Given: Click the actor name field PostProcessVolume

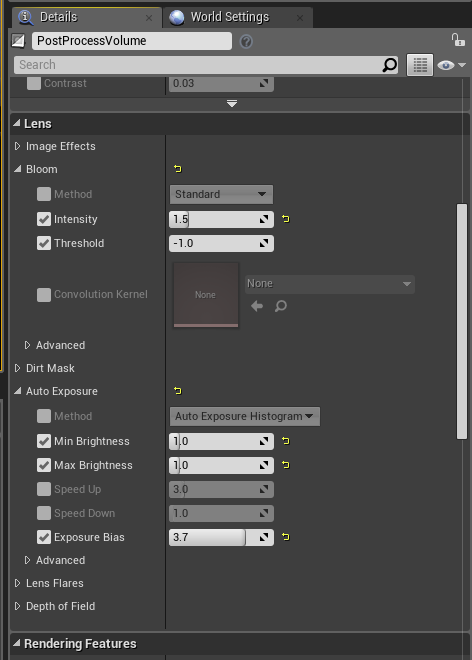Looking at the screenshot, I should tap(132, 41).
